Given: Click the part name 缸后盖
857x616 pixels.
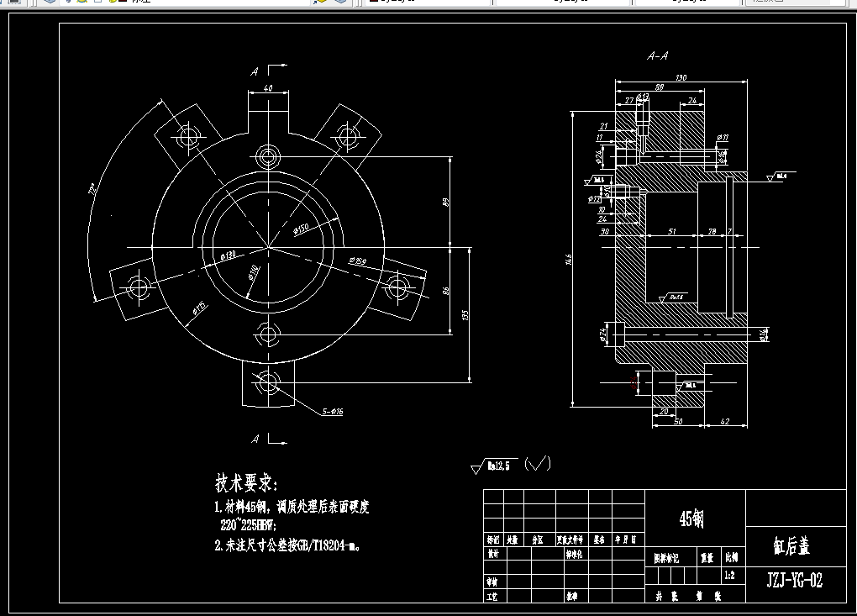Looking at the screenshot, I should click(x=791, y=546).
